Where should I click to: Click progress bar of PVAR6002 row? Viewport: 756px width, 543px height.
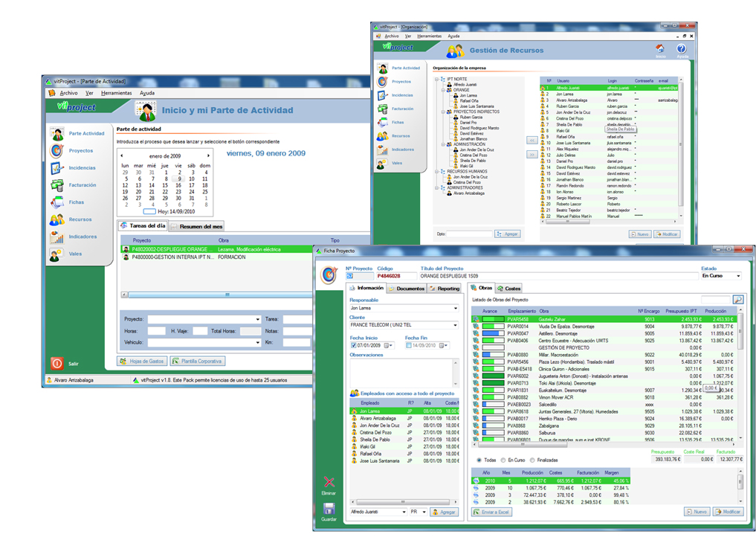(494, 376)
